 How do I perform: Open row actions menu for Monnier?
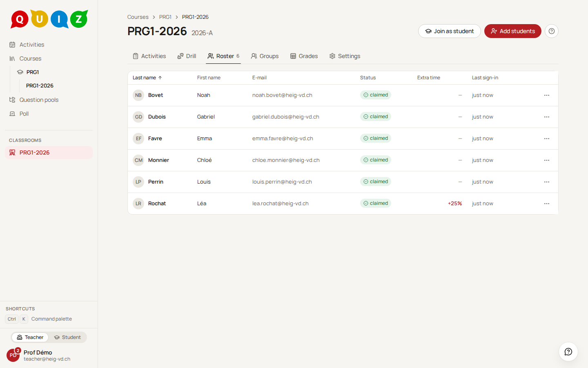pyautogui.click(x=547, y=160)
